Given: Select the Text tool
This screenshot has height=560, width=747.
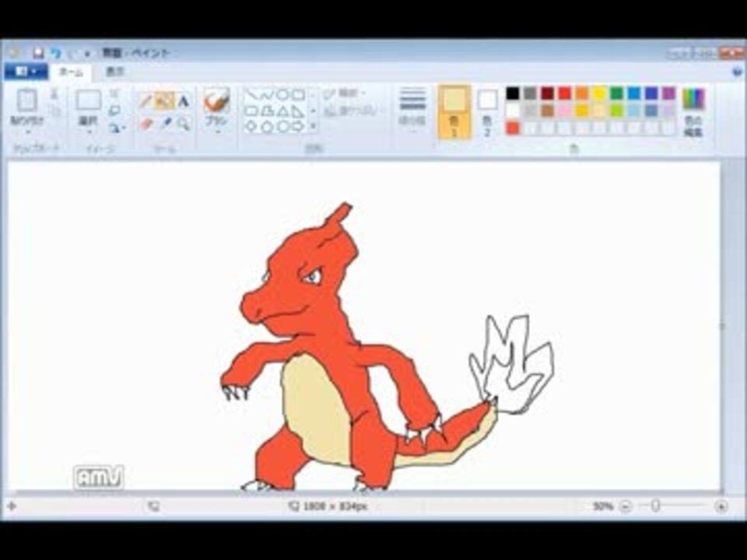Looking at the screenshot, I should [x=184, y=101].
